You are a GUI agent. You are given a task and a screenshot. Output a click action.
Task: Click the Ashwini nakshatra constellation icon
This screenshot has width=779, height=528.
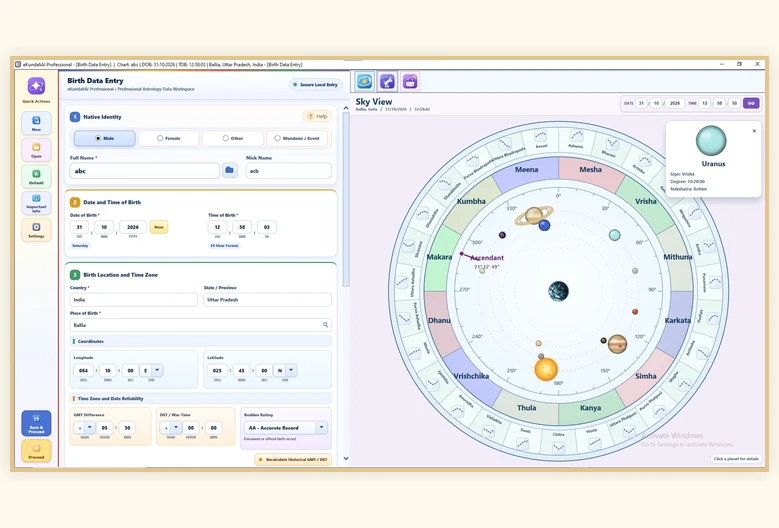click(576, 135)
